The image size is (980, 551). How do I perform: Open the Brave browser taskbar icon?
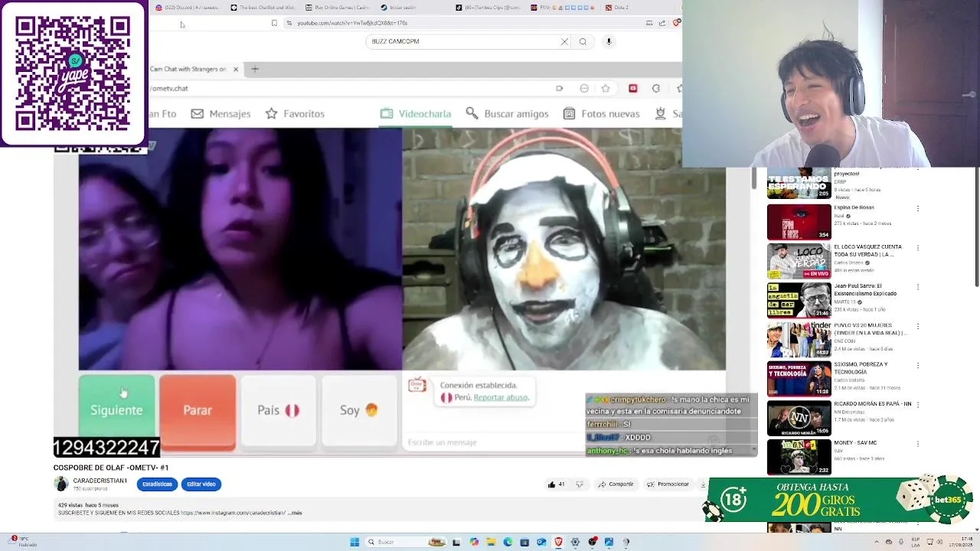point(558,542)
